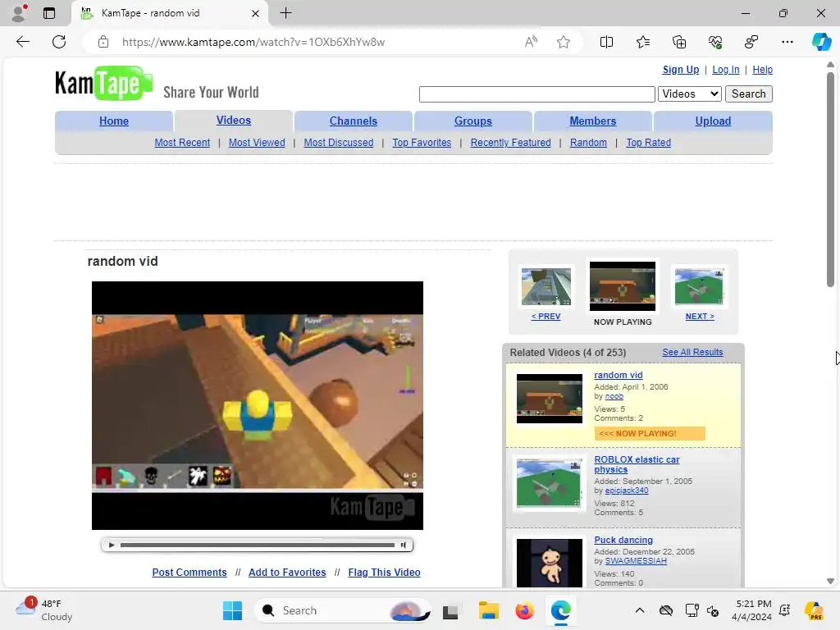Open the Videos search type dropdown

[x=689, y=94]
